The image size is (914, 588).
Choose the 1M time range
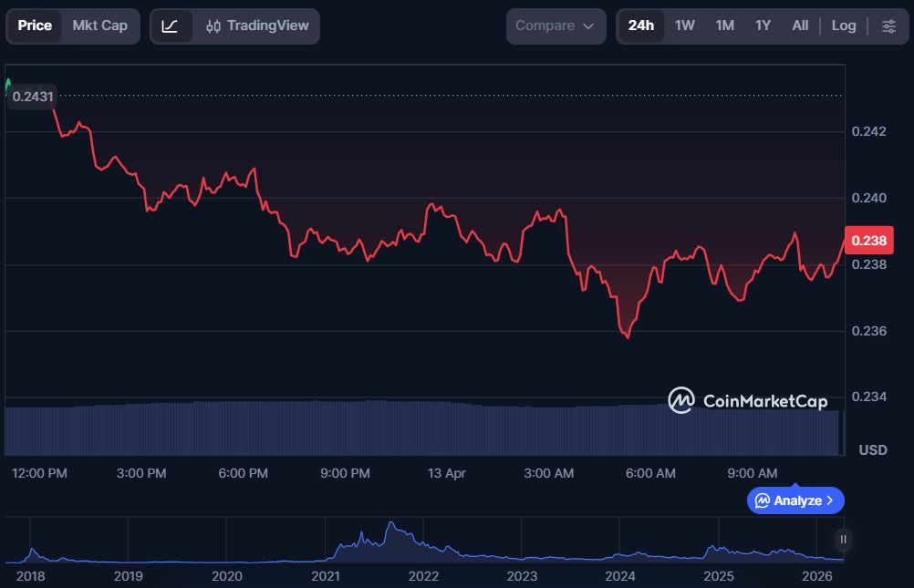pyautogui.click(x=724, y=26)
